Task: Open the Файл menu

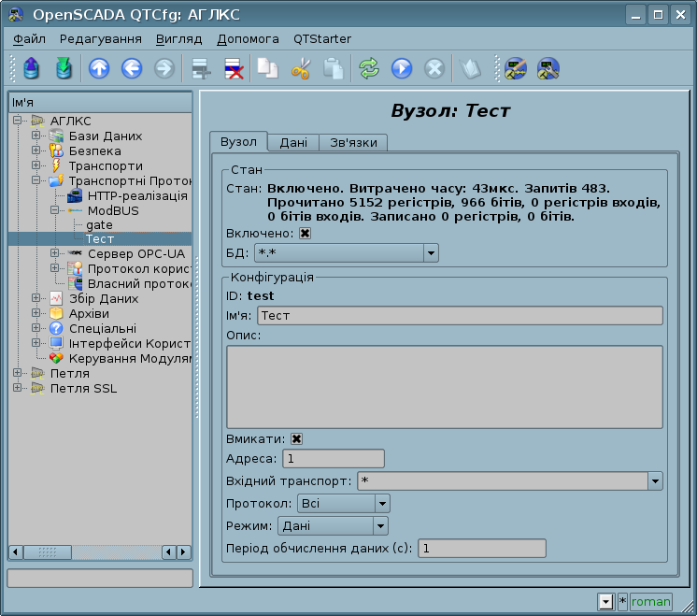Action: [x=29, y=39]
